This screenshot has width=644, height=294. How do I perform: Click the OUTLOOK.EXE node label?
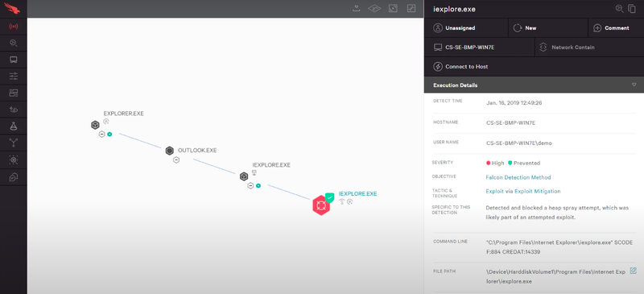(197, 151)
